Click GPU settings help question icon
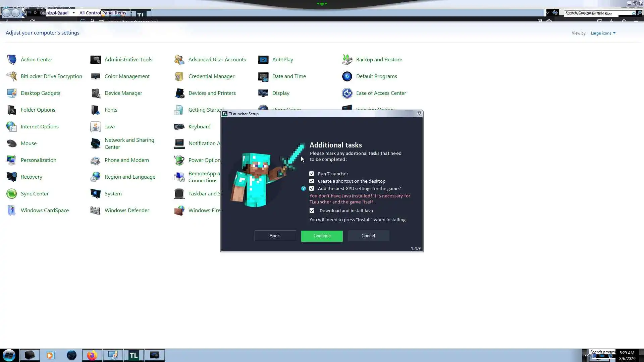 304,189
